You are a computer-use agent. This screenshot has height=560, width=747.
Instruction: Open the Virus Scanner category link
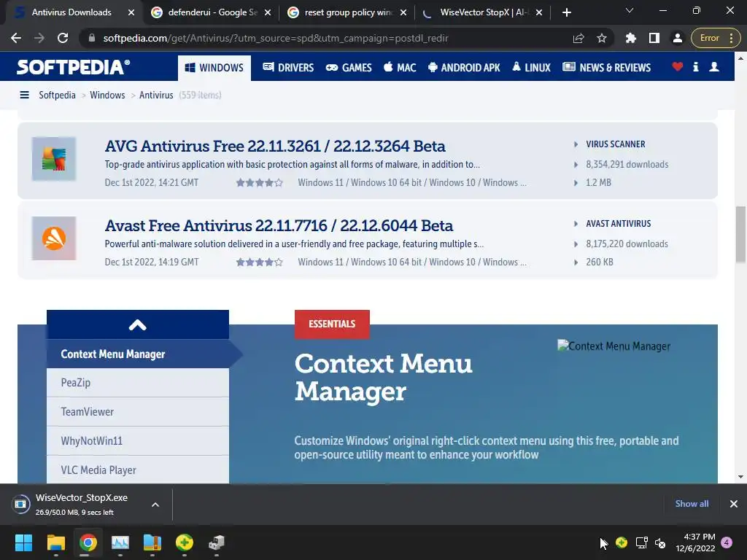click(616, 144)
